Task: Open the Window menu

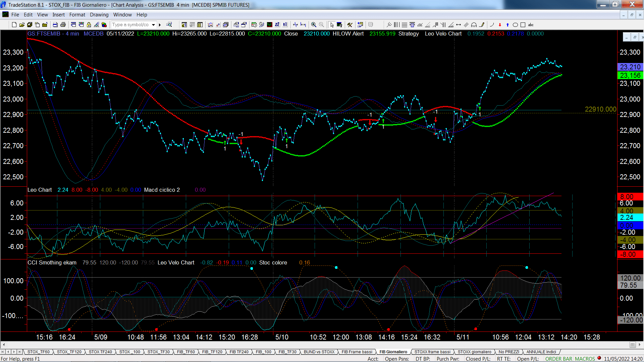Action: click(122, 15)
